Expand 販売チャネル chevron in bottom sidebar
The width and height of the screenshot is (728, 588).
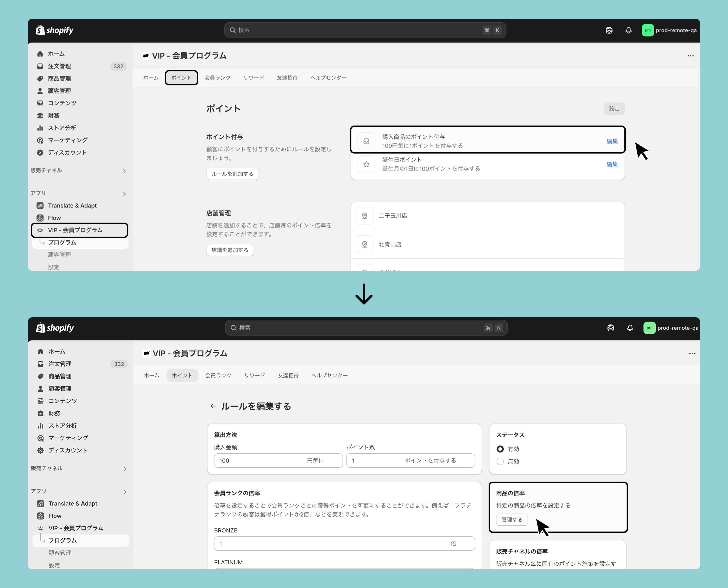coord(125,469)
